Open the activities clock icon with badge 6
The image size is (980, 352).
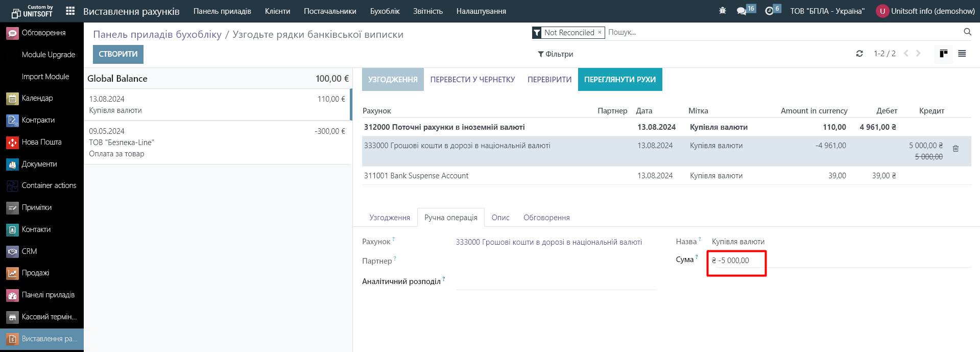coord(773,10)
